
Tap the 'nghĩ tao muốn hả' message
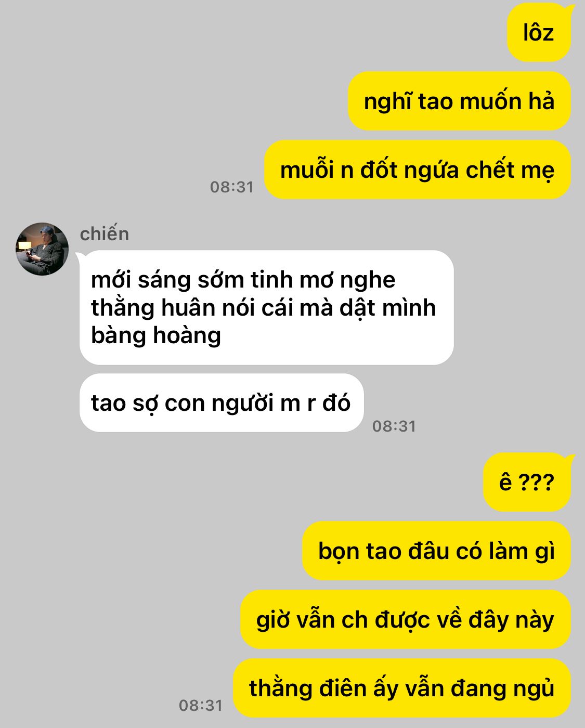click(x=459, y=101)
